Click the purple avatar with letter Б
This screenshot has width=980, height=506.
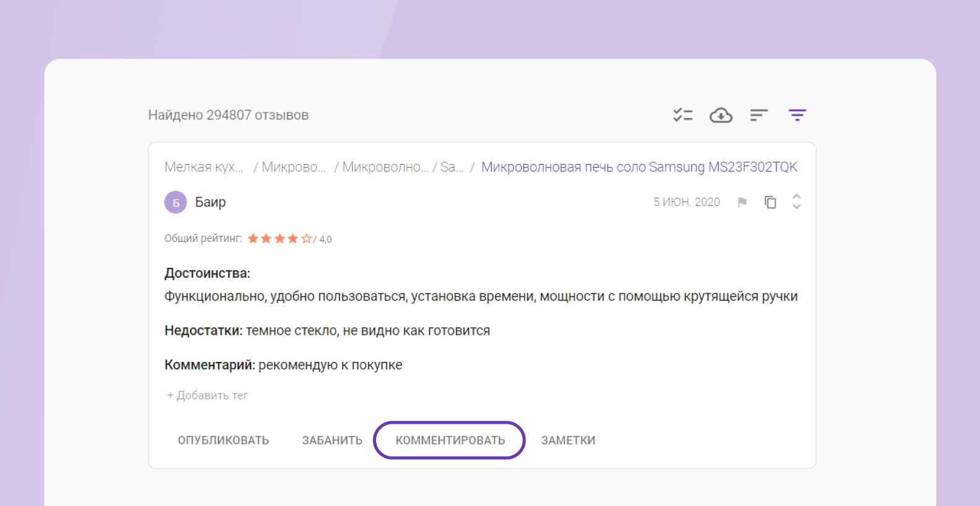176,202
